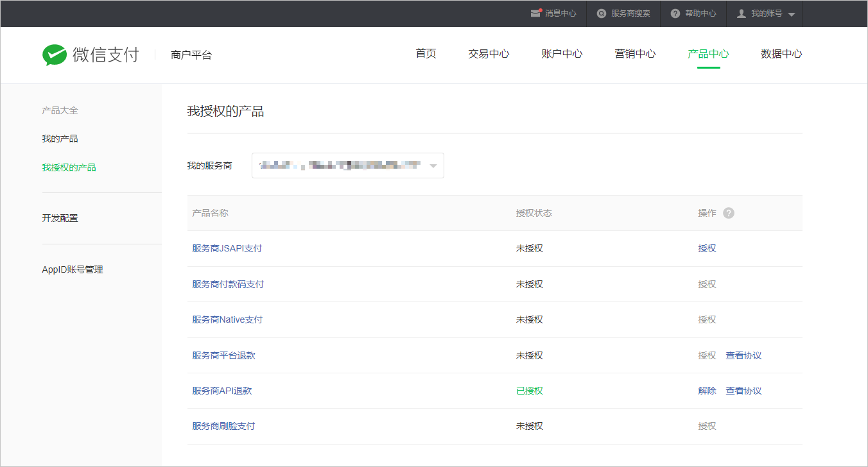
Task: Switch to 营销中心 tab
Action: [x=635, y=54]
